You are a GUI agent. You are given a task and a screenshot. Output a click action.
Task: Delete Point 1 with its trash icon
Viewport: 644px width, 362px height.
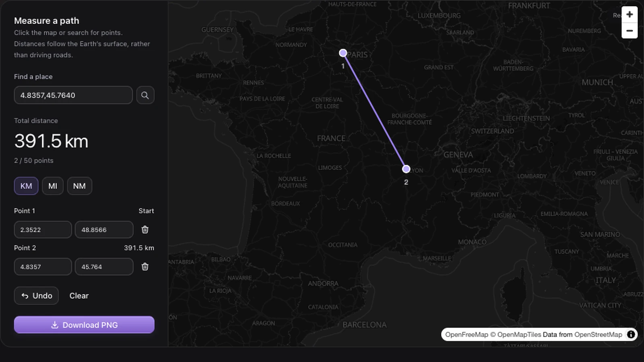[145, 230]
